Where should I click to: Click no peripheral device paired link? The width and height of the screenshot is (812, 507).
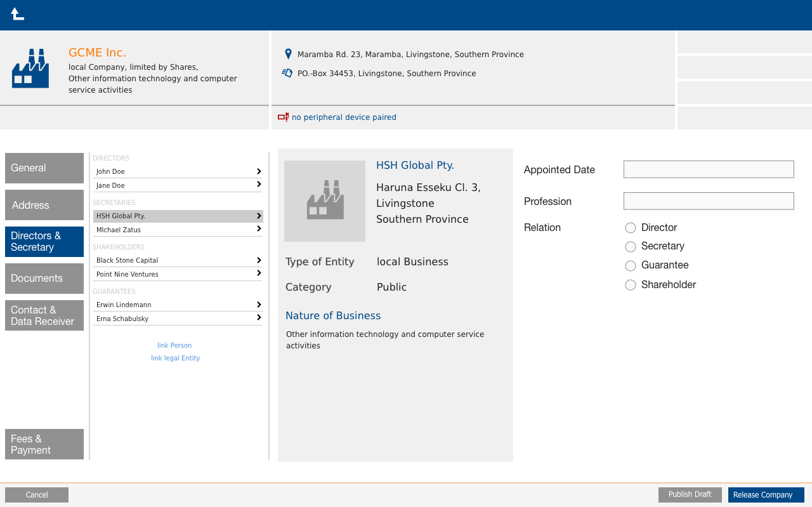[344, 117]
